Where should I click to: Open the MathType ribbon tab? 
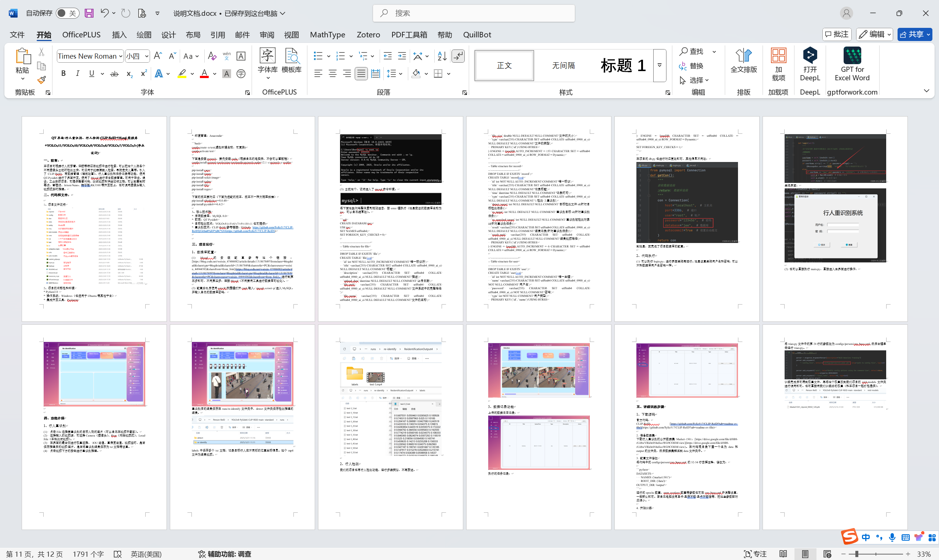(327, 35)
